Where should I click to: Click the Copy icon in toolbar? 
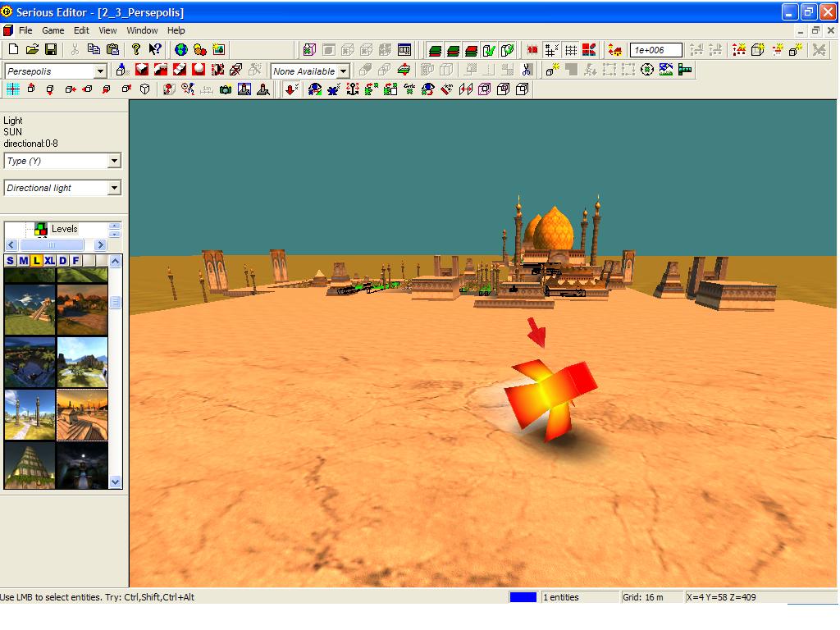(x=94, y=50)
